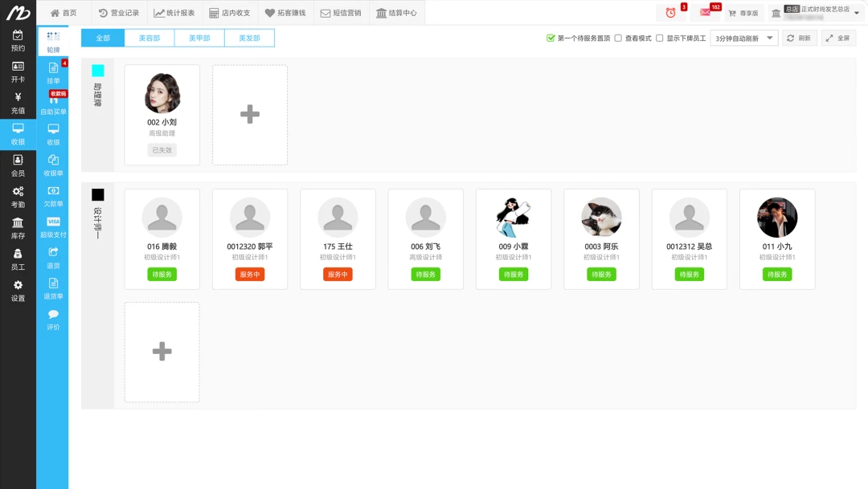The height and width of the screenshot is (489, 868).
Task: Open 设置 settings in the sidebar
Action: (x=18, y=291)
